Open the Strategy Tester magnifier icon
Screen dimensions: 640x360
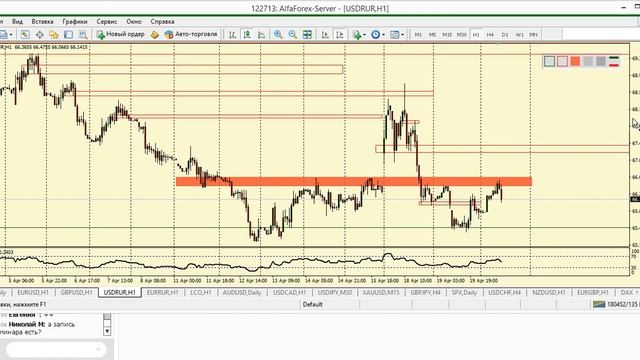(83, 35)
